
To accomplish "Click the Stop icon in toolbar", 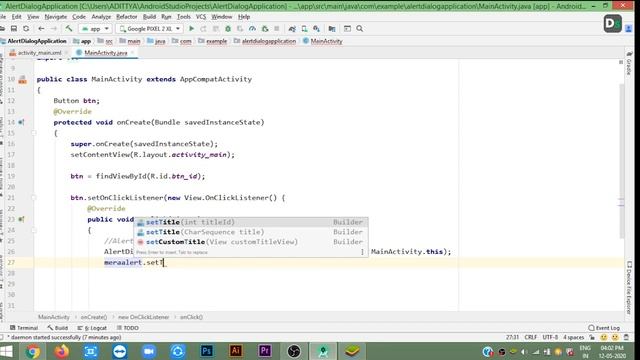I will pos(277,29).
